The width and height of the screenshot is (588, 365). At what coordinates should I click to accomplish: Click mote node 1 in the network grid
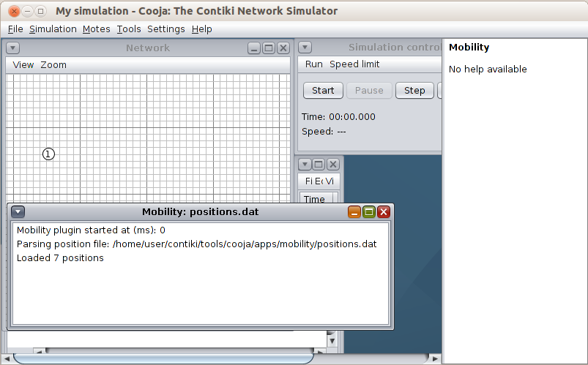point(48,154)
